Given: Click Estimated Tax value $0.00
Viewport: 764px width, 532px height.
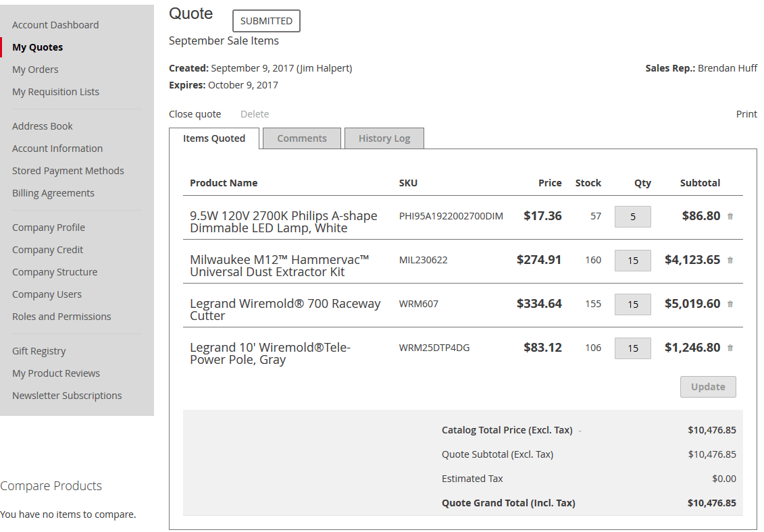Looking at the screenshot, I should (x=724, y=479).
